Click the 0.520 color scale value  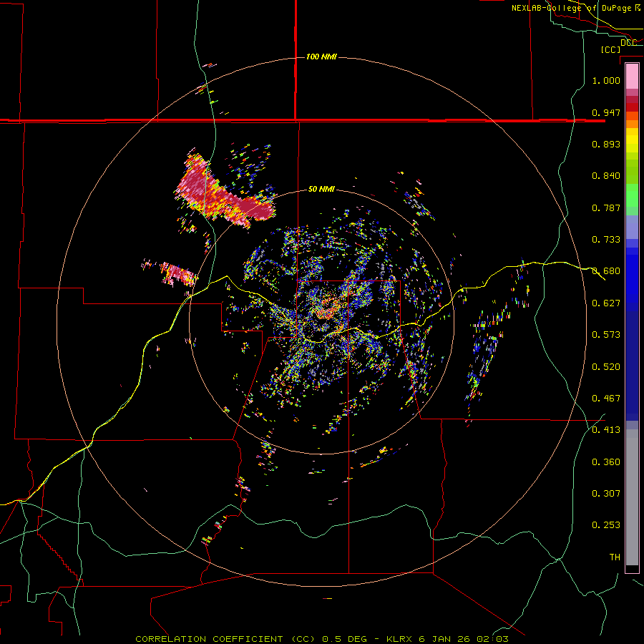click(x=606, y=367)
